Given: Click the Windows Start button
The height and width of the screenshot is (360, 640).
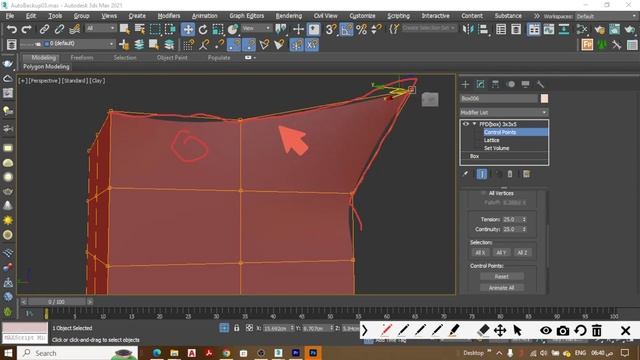Looking at the screenshot, I should 8,353.
